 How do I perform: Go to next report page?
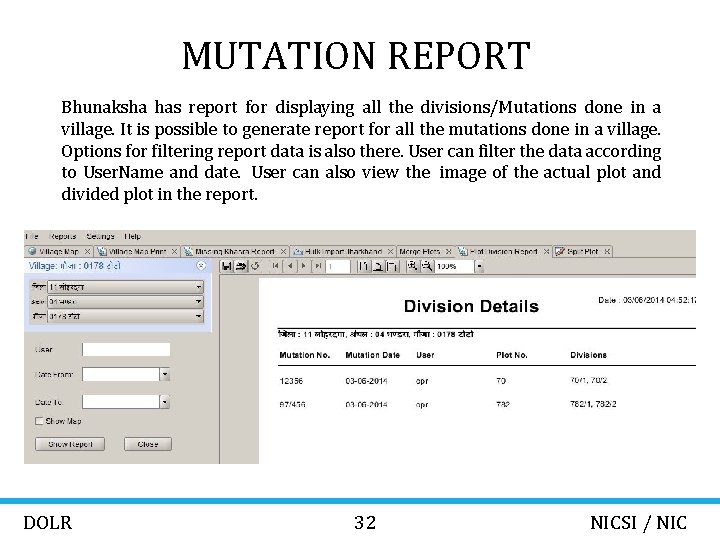(304, 266)
